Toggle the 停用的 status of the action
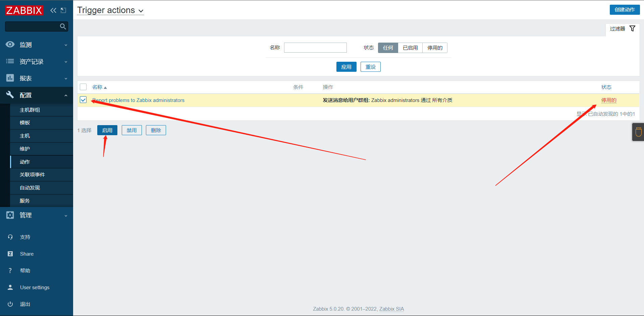 (609, 100)
